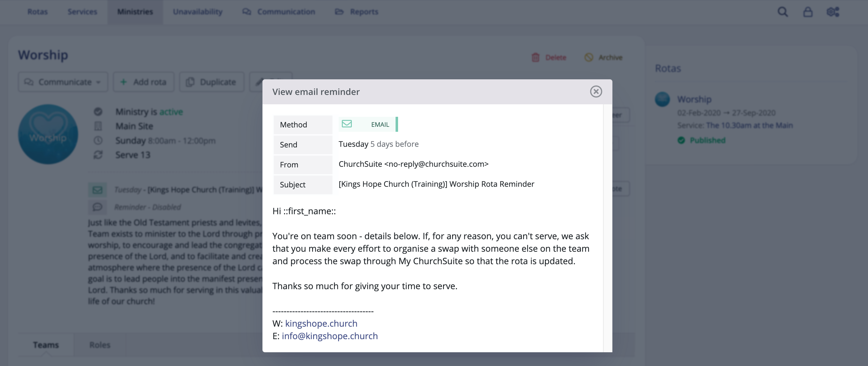
Task: Click the Delete trash icon
Action: (535, 57)
